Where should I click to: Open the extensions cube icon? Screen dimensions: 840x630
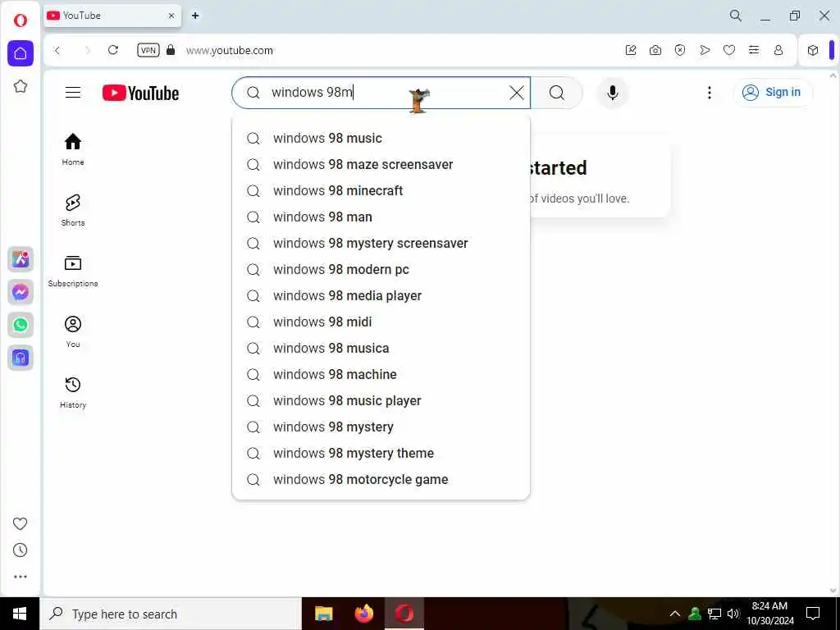click(x=813, y=50)
